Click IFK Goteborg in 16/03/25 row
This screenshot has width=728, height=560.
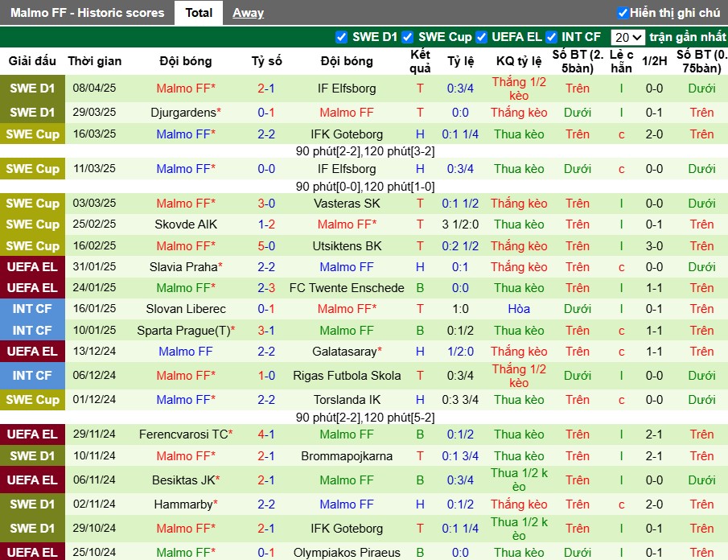347,134
